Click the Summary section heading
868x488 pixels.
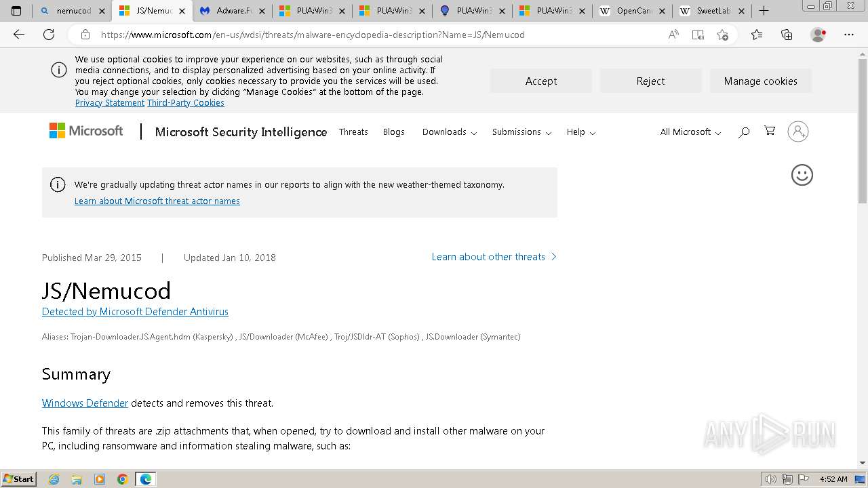tap(76, 374)
